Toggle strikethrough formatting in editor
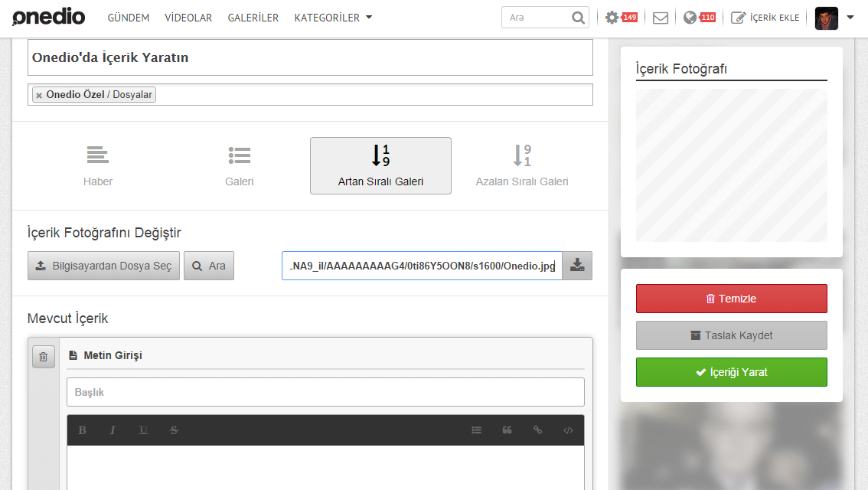 pos(174,430)
